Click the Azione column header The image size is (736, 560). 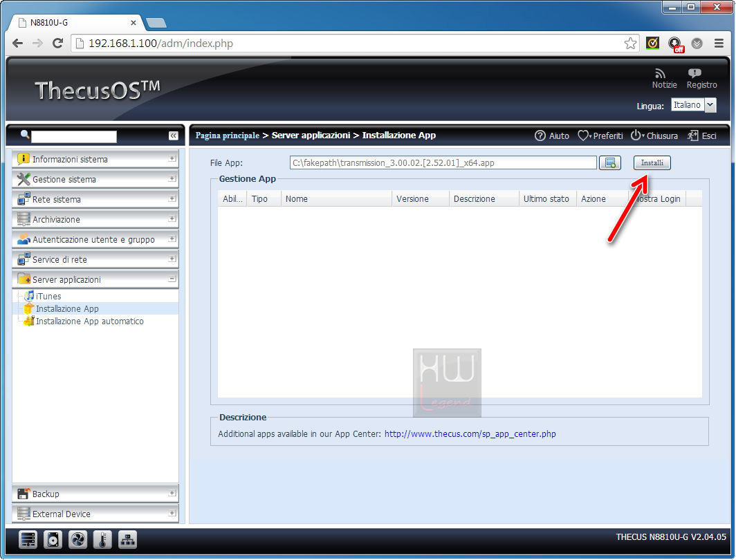pyautogui.click(x=602, y=199)
